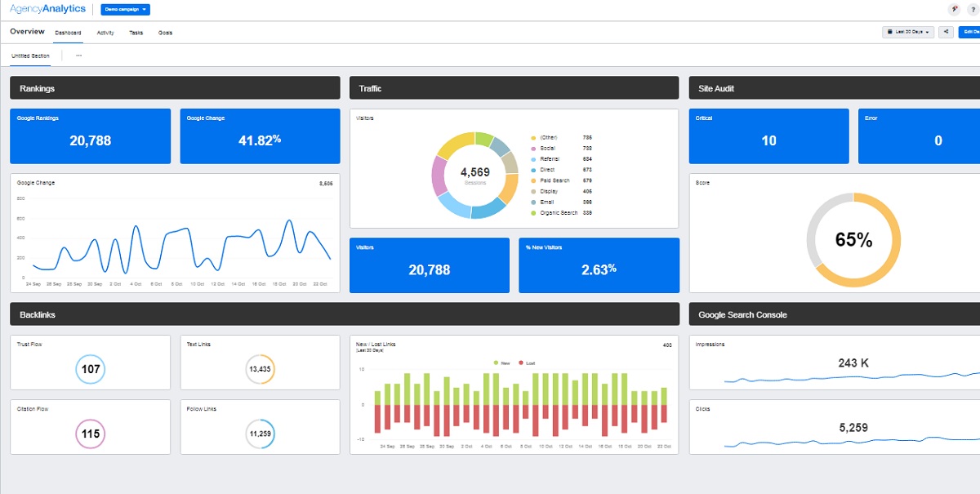Click the % New Visitors 2.63% widget
This screenshot has height=494, width=980.
(x=599, y=265)
